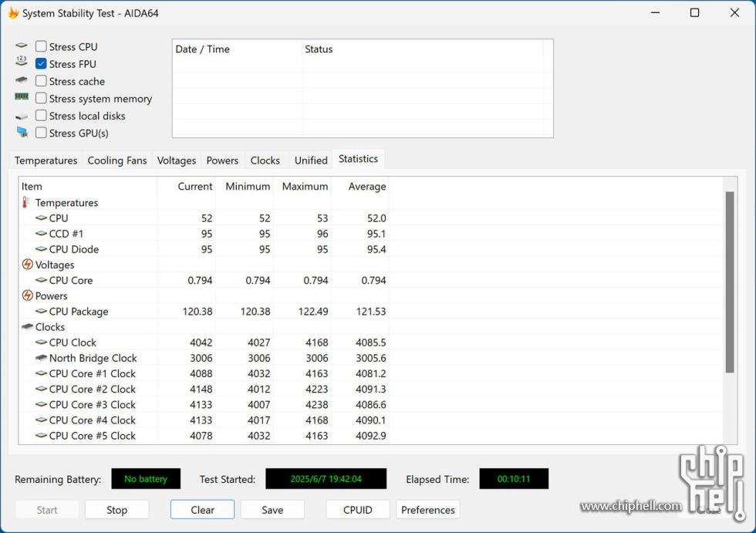
Task: Maximize the AIDA64 window
Action: 694,12
